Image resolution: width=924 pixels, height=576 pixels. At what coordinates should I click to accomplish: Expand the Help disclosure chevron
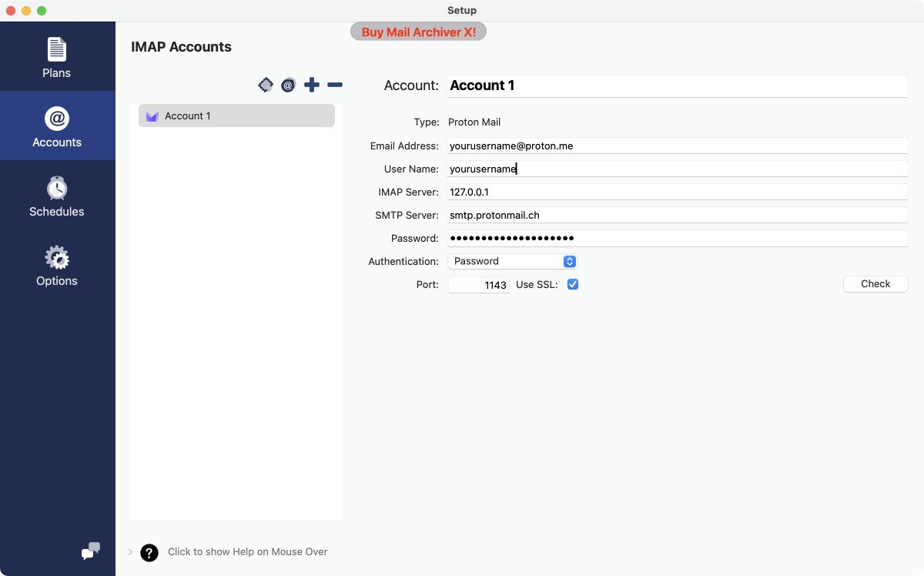[129, 551]
